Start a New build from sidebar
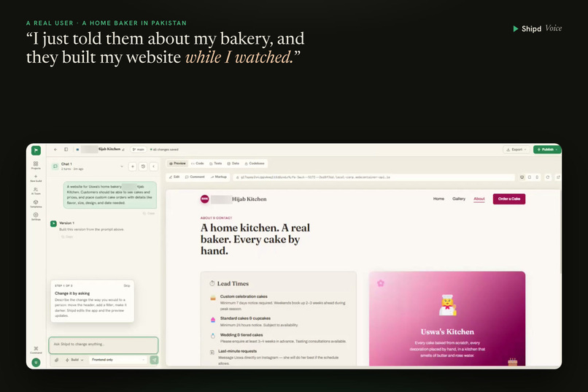588x392 pixels. 36,178
